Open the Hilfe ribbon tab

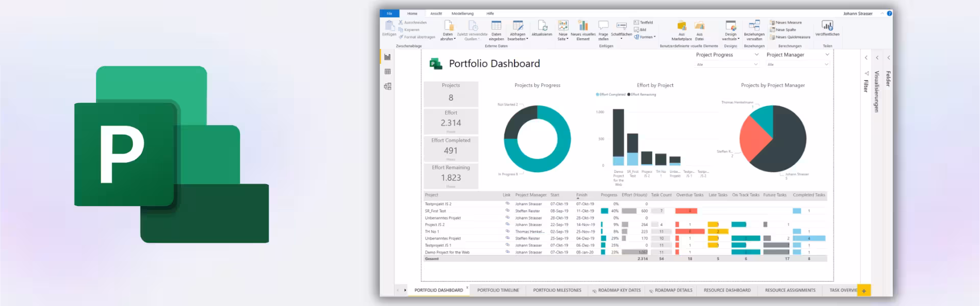490,13
